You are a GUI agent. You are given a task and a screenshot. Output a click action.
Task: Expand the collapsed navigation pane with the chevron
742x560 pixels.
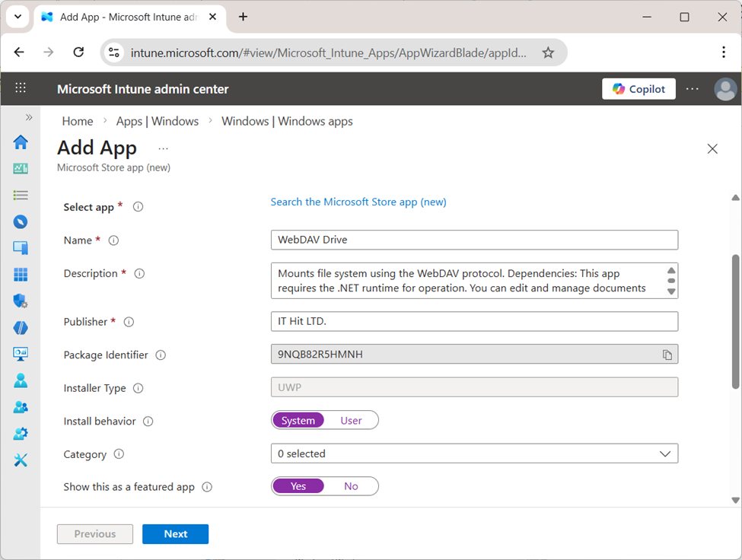click(29, 117)
